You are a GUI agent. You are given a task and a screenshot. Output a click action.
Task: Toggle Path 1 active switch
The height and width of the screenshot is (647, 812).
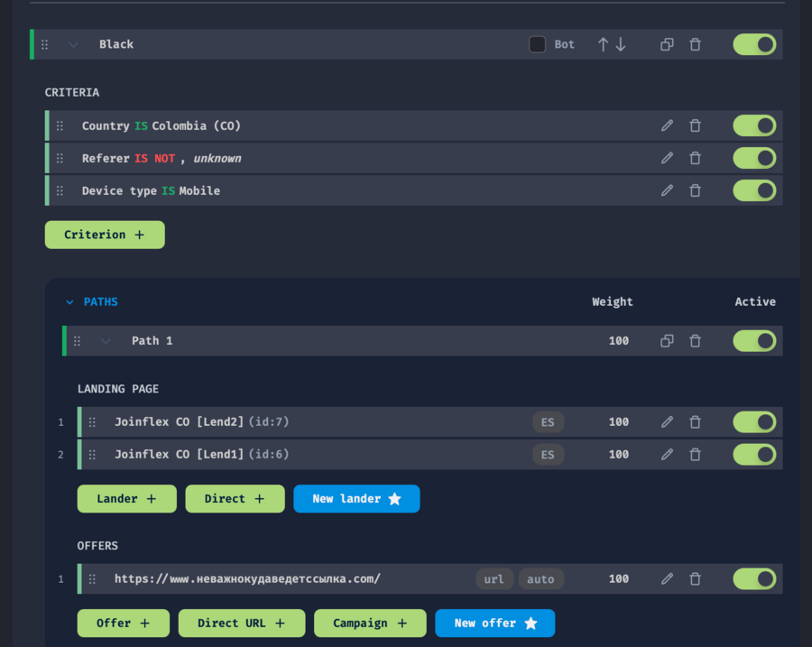click(754, 341)
